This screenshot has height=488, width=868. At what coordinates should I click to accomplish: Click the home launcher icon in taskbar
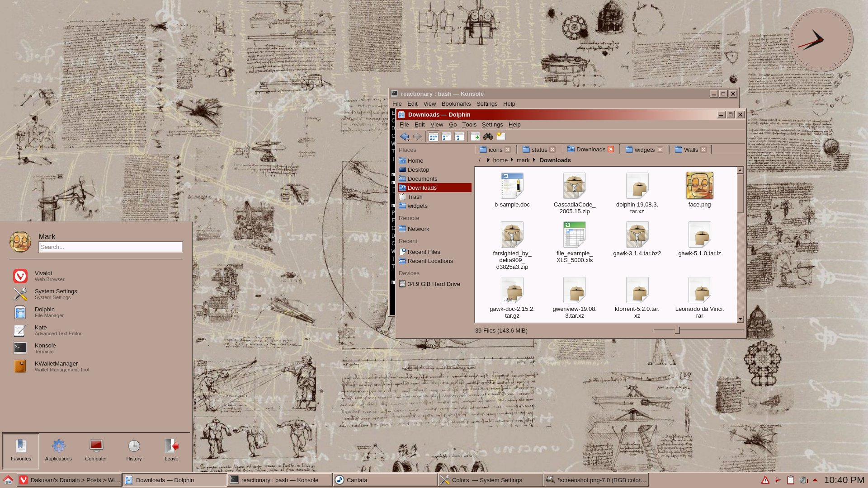(8, 480)
